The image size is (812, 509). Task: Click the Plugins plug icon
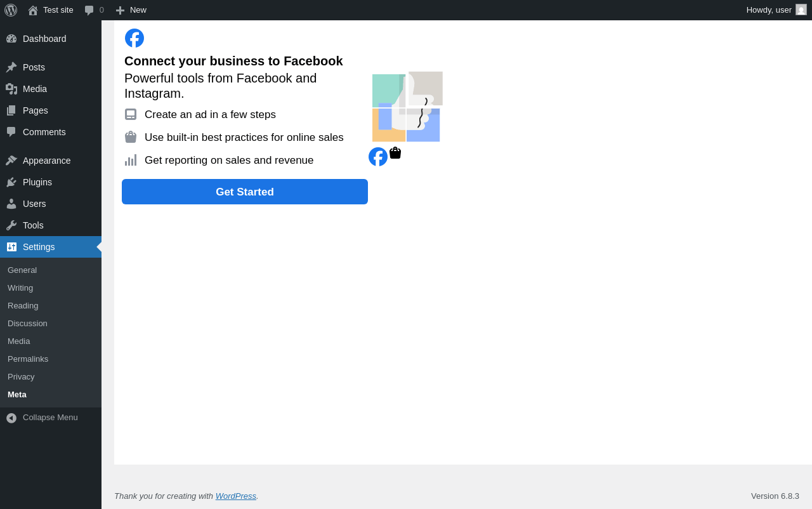[x=11, y=182]
